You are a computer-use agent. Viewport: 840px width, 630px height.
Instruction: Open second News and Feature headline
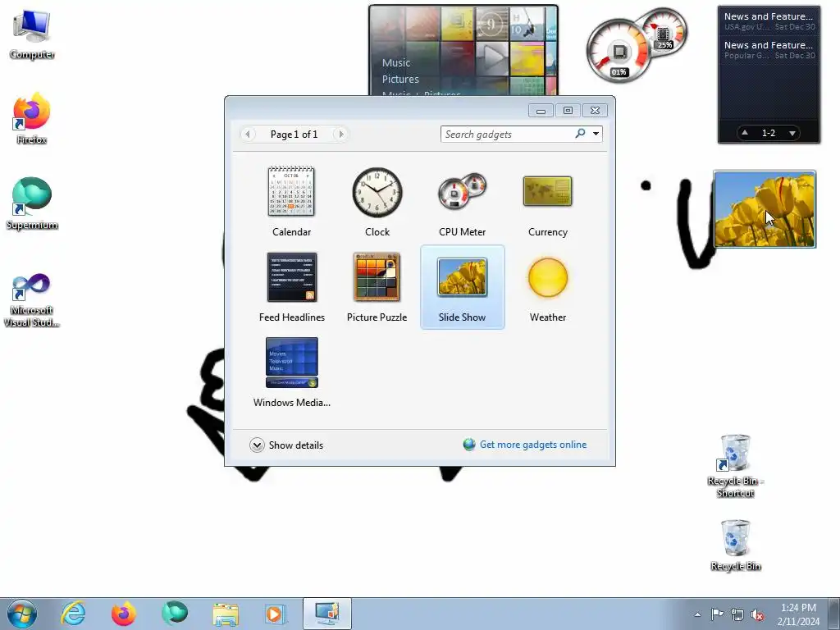[x=769, y=50]
